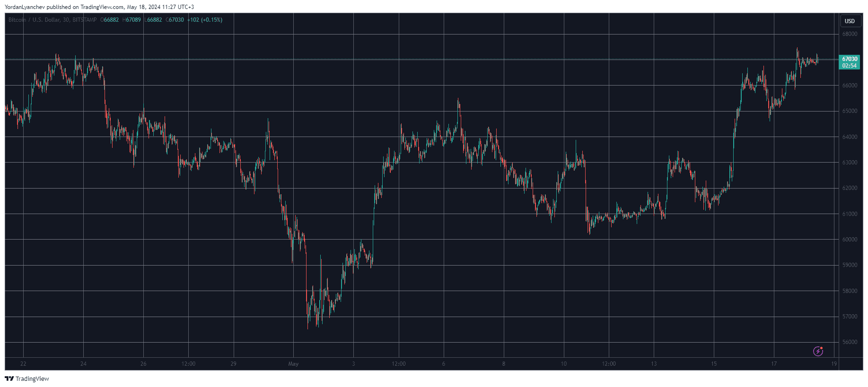This screenshot has height=387, width=868.
Task: Click the 56000 price axis label
Action: click(x=850, y=342)
